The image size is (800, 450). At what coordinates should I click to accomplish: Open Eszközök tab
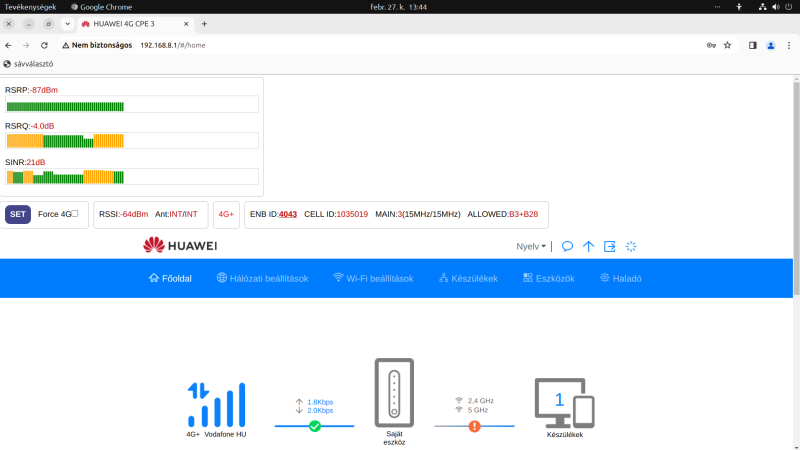(549, 279)
